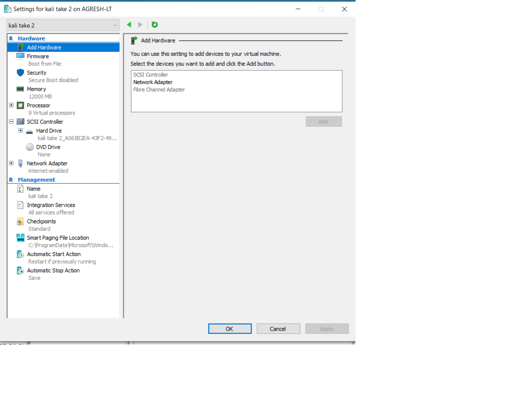Open Integration Services settings icon

coord(20,205)
